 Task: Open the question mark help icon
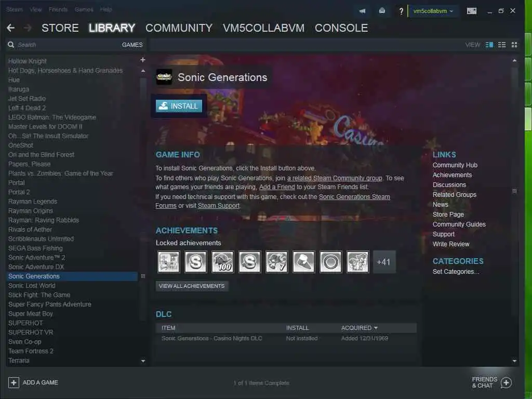(x=401, y=11)
